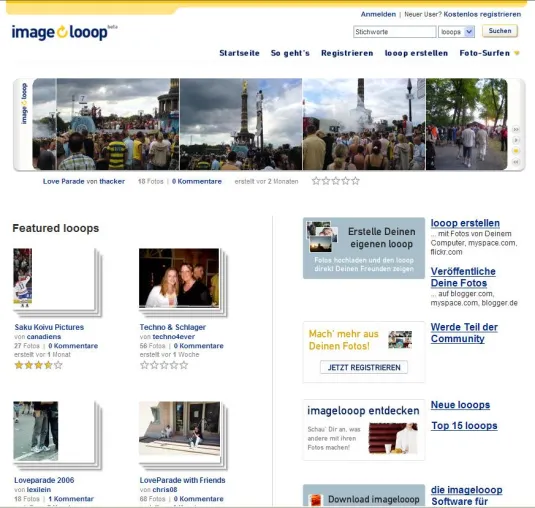Rate Techno & Schlager looop stars

[164, 365]
